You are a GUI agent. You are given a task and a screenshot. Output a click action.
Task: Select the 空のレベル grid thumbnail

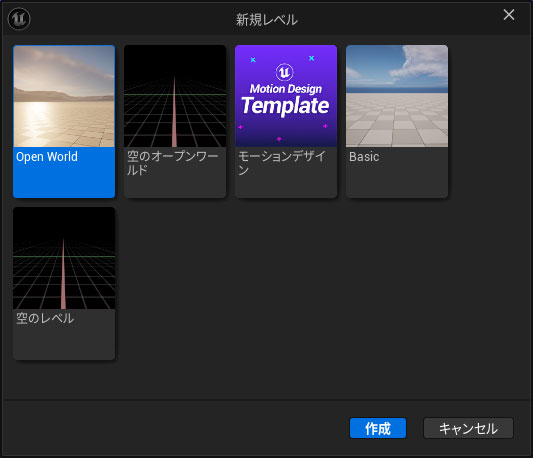(x=64, y=258)
